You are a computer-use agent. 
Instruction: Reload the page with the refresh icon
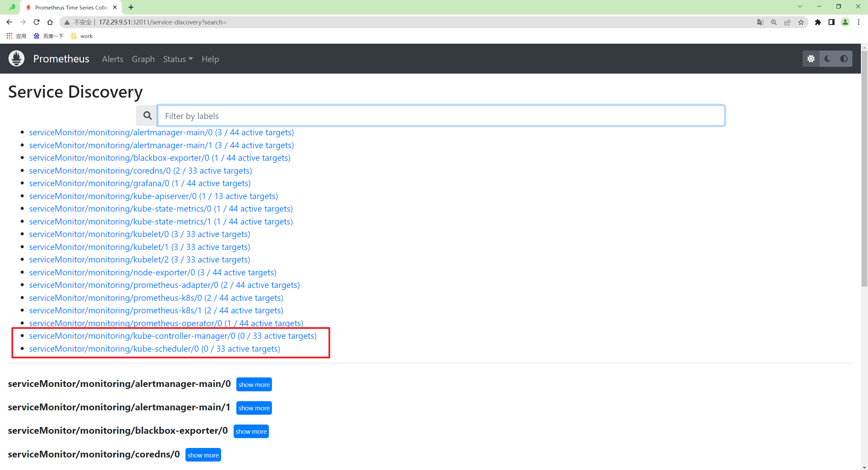pyautogui.click(x=36, y=22)
